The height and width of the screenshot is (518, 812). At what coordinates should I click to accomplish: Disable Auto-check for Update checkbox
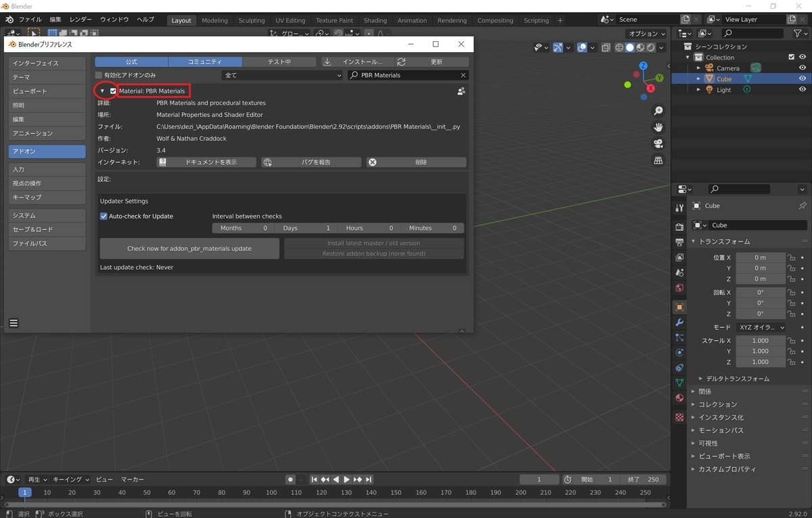[104, 216]
